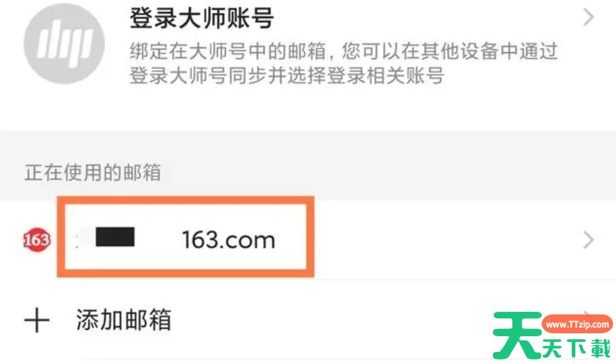
Task: Click the 正在使用的邮箱 section header
Action: [93, 173]
